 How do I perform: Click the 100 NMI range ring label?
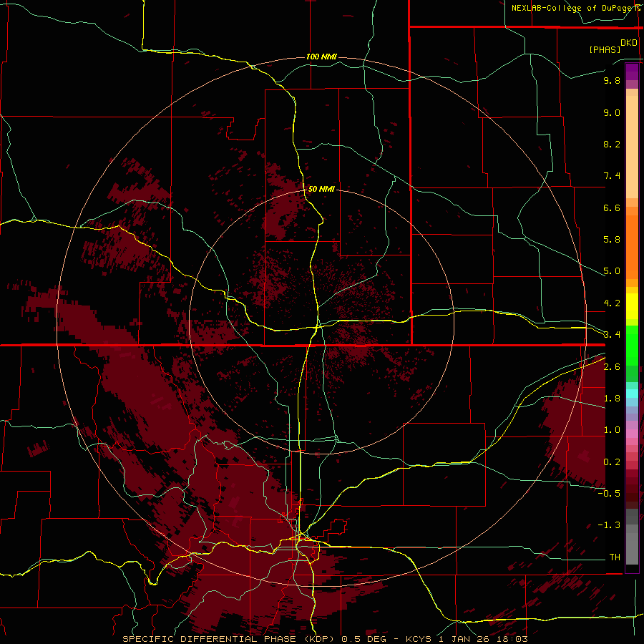click(321, 57)
